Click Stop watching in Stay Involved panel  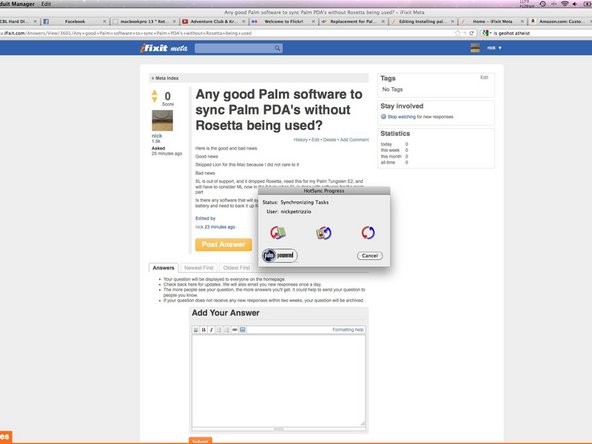(x=401, y=117)
